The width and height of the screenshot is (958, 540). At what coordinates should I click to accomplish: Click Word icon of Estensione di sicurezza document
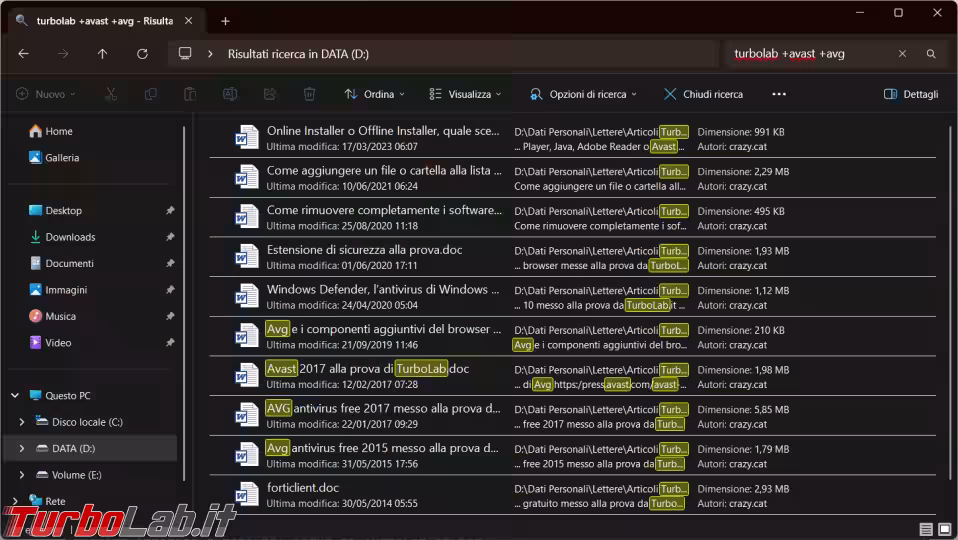click(247, 256)
